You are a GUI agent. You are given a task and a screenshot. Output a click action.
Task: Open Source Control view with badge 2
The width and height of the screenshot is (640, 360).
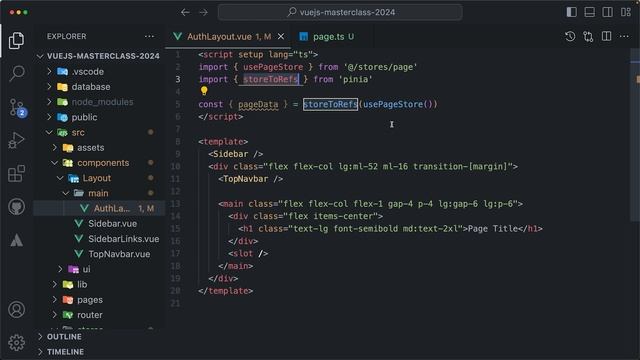(17, 108)
